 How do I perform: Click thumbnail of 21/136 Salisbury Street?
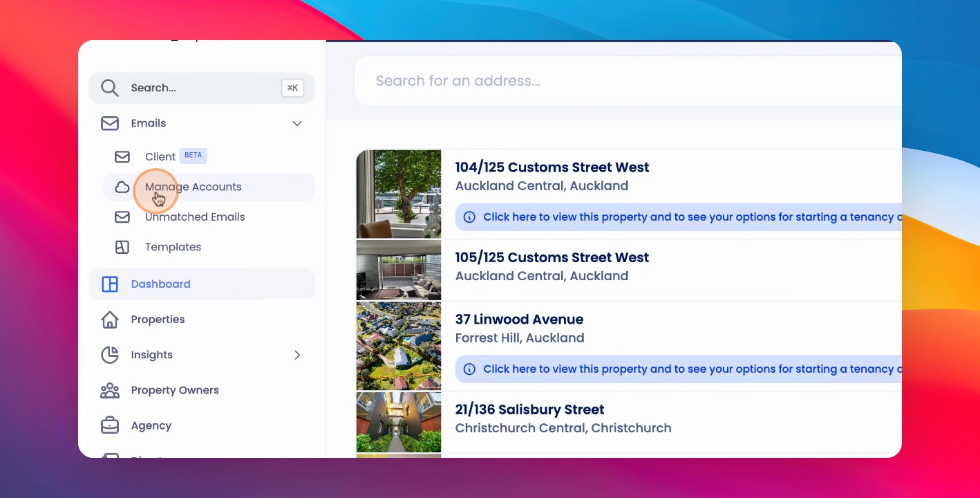(x=399, y=423)
